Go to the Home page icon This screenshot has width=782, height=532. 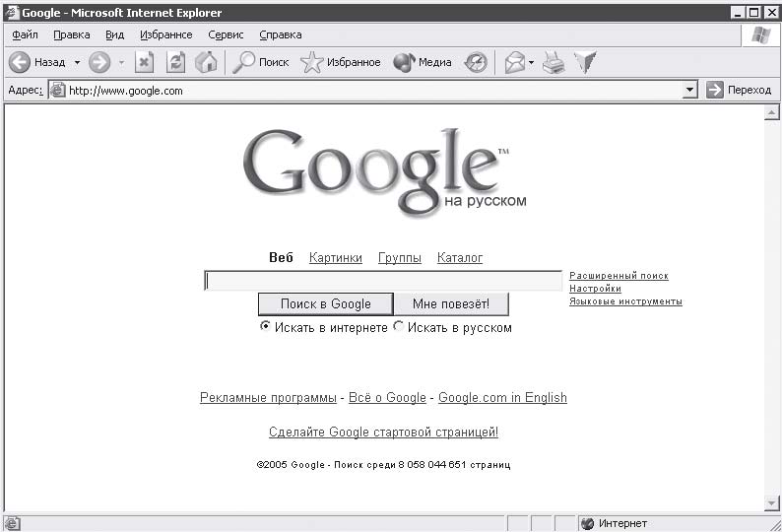click(206, 62)
